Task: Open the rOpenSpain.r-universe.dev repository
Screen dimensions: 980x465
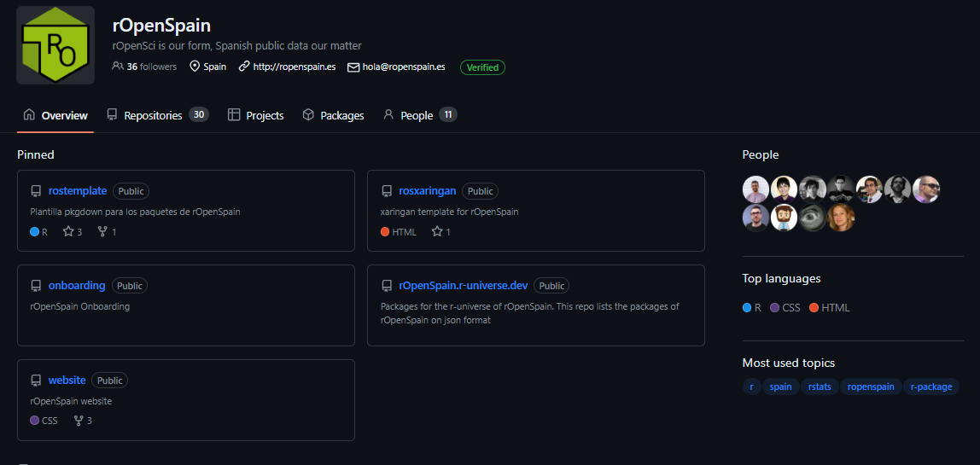Action: (463, 286)
